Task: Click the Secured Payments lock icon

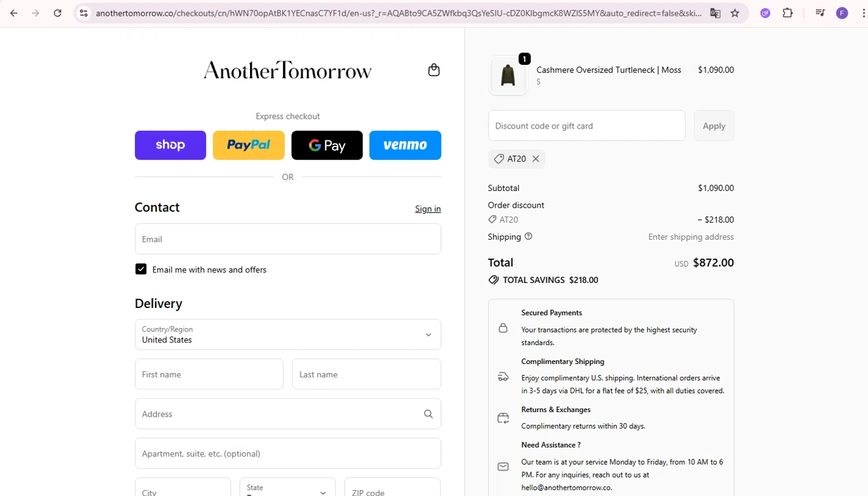Action: 503,328
